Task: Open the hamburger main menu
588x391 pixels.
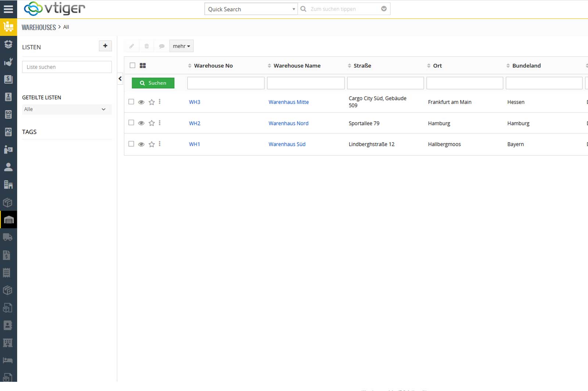Action: click(8, 9)
